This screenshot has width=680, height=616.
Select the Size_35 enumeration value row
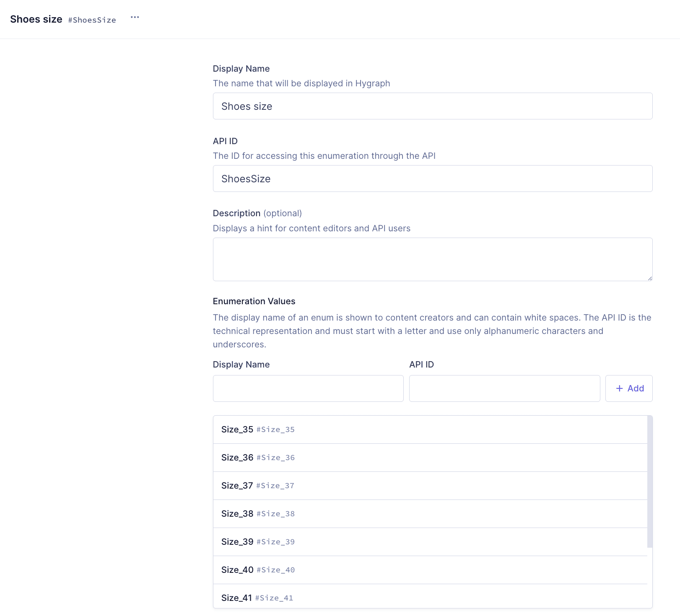click(x=430, y=430)
